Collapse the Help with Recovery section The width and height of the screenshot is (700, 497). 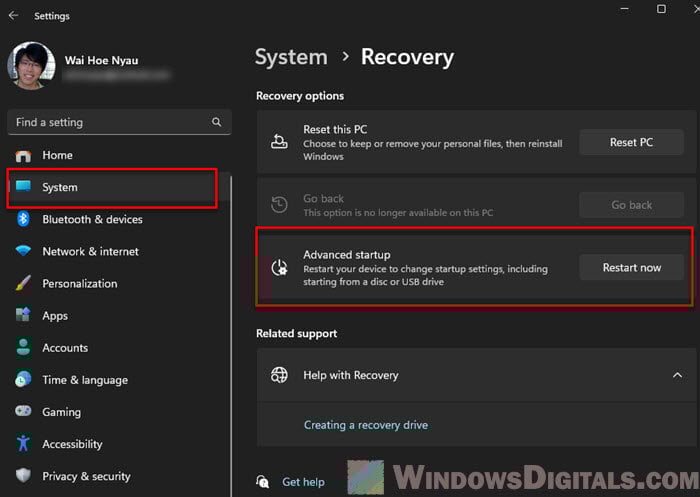coord(677,375)
